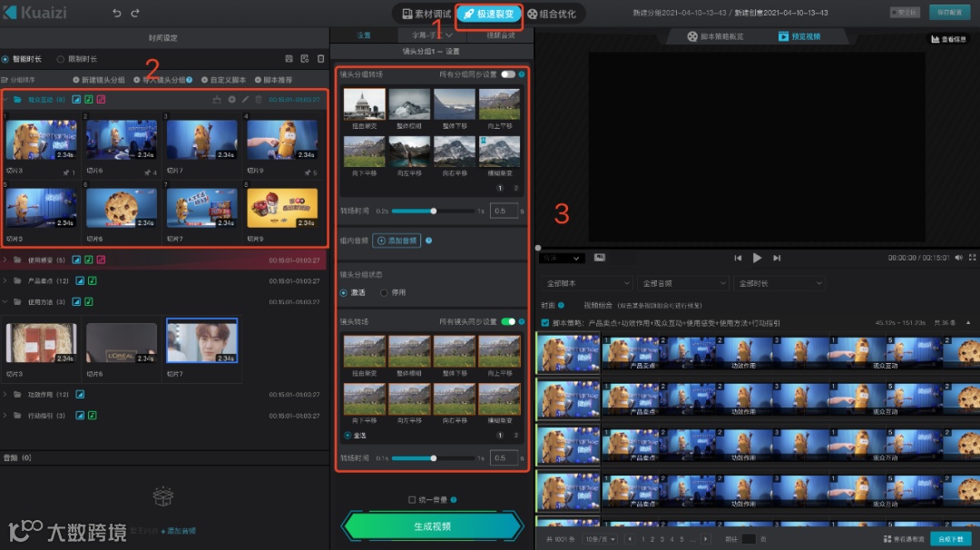
Task: Click the plus circle icon on 观众互动 group row
Action: tap(231, 99)
